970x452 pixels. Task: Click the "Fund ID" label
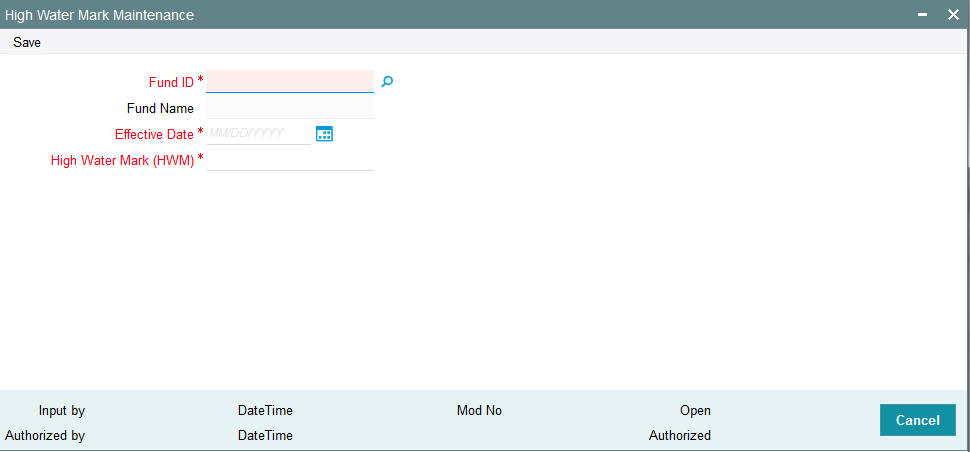[171, 82]
